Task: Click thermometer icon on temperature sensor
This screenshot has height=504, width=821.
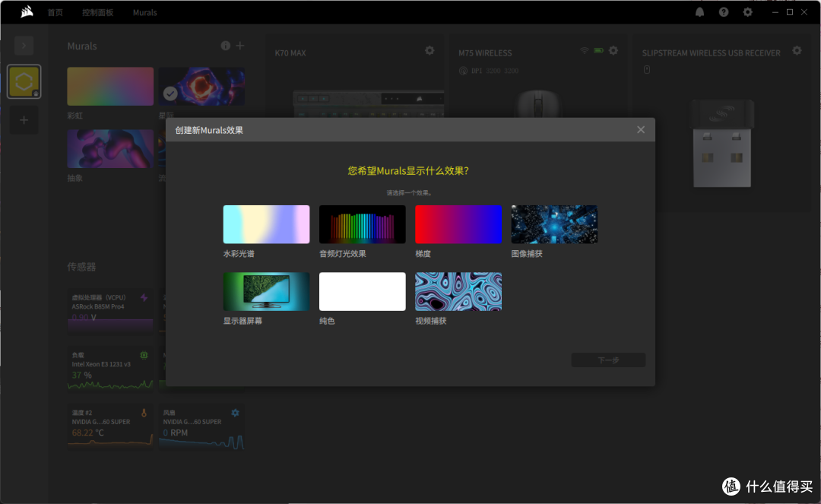Action: pyautogui.click(x=144, y=413)
